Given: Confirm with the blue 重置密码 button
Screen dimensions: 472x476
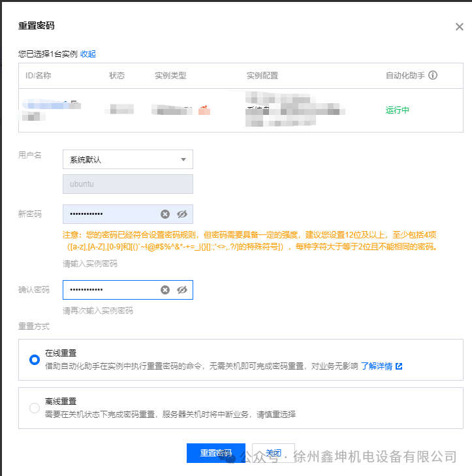Looking at the screenshot, I should point(216,453).
